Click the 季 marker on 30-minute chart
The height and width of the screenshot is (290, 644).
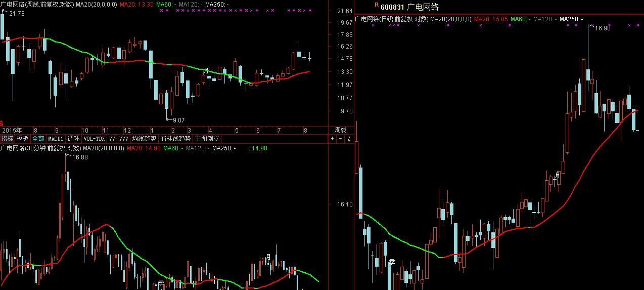coord(161,283)
